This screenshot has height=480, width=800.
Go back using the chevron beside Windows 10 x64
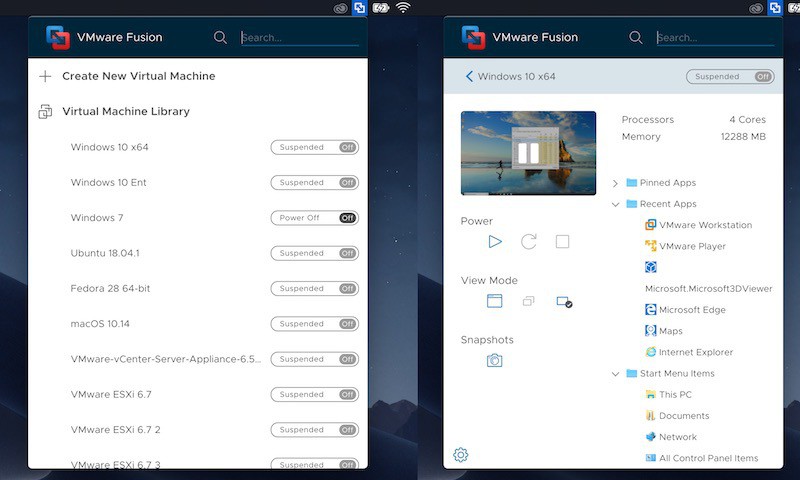point(469,77)
